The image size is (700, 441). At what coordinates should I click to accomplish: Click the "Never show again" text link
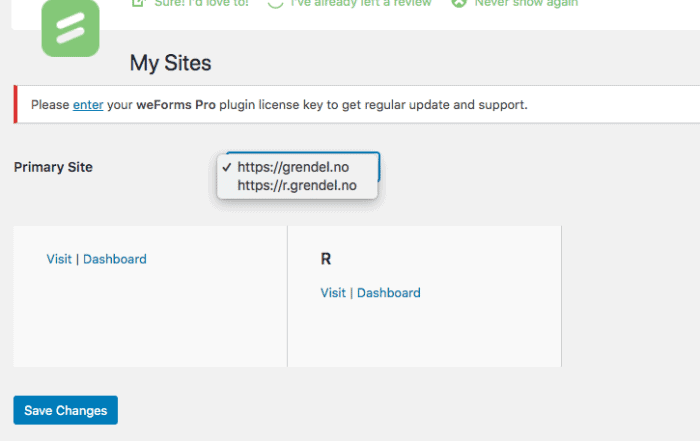(526, 3)
